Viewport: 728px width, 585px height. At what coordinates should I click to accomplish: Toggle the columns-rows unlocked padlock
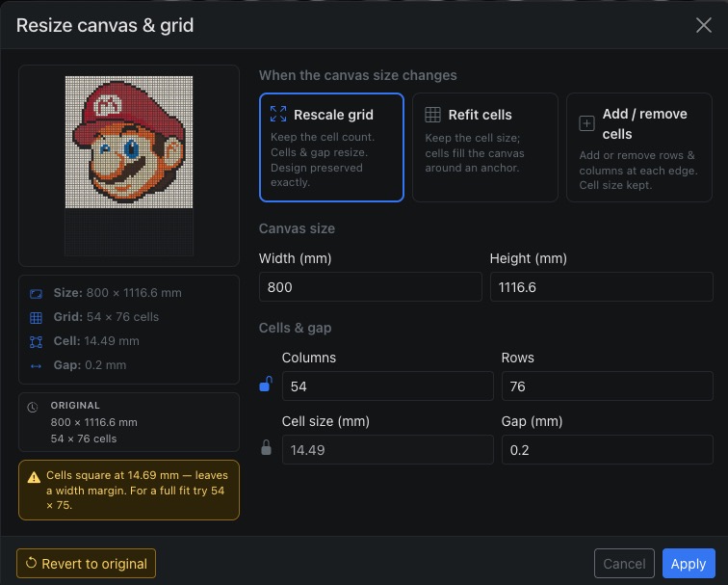click(266, 384)
